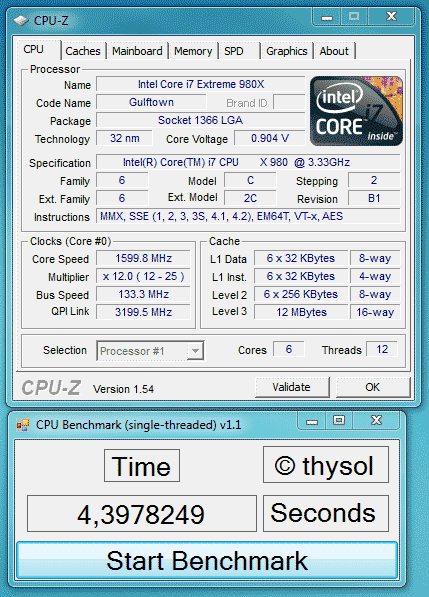429x597 pixels.
Task: Minimize the CPU-Z window
Action: (326, 17)
